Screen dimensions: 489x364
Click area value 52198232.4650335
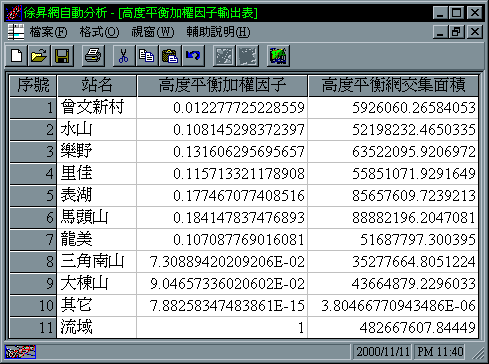393,130
